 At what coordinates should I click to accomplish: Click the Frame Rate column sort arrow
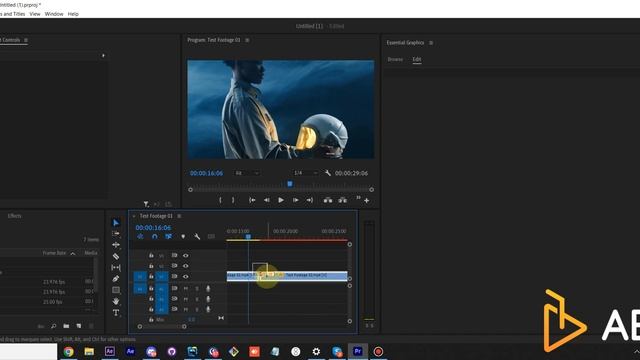click(x=73, y=253)
